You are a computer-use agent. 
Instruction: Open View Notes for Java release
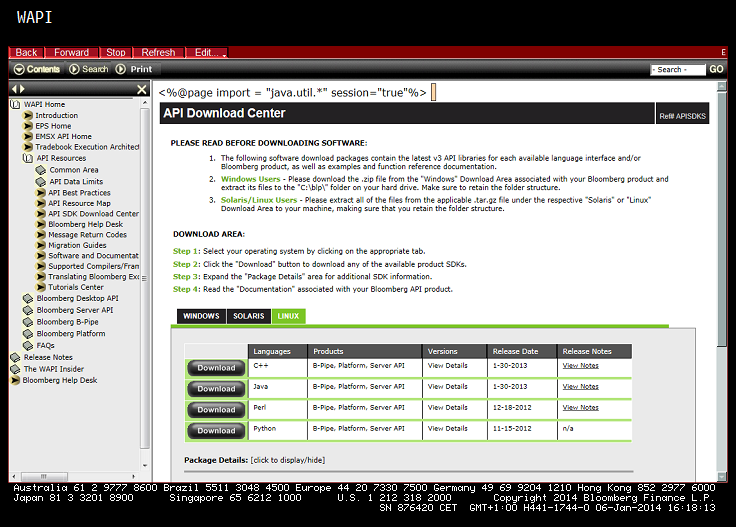[x=580, y=387]
